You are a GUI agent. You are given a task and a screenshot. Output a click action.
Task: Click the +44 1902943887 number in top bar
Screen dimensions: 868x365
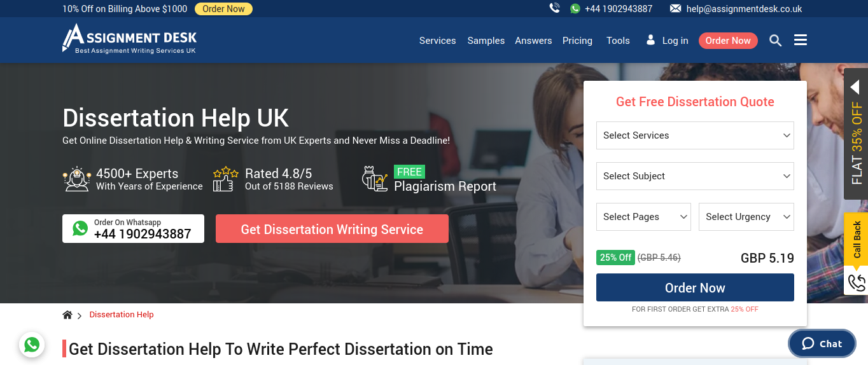click(619, 9)
